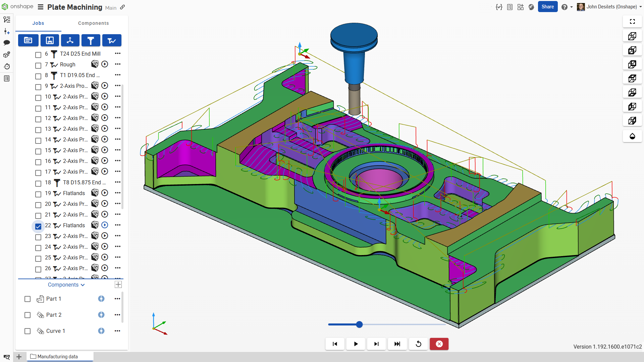Click the stock/machine setup toolbar icon
Image resolution: width=644 pixels, height=362 pixels.
[x=50, y=40]
